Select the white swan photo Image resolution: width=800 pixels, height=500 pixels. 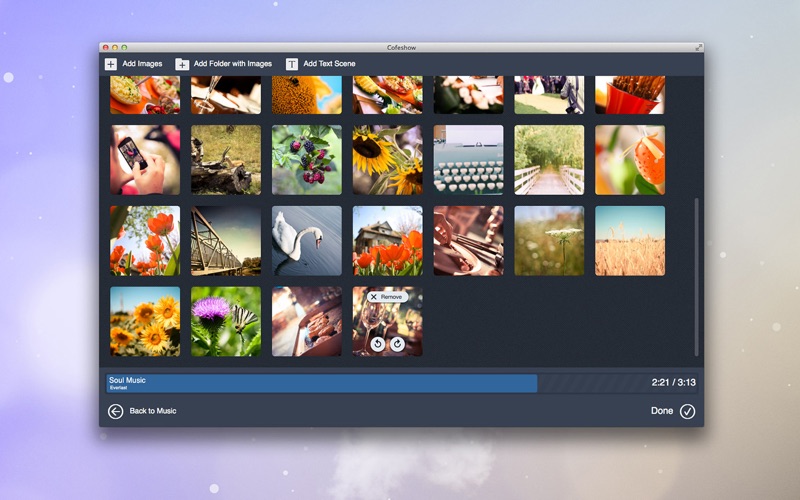tap(307, 241)
